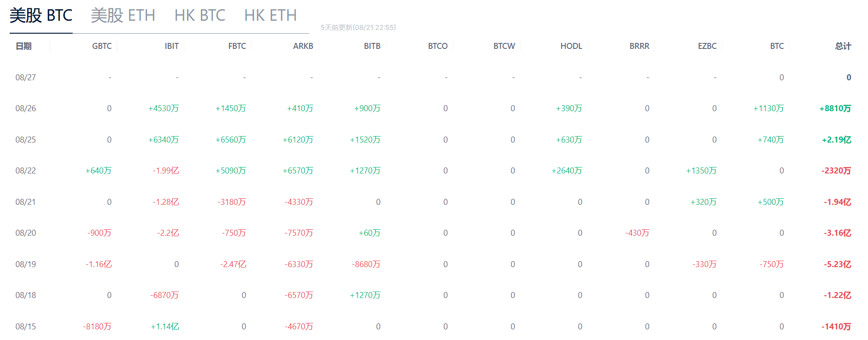Click the 总计 column header
The image size is (868, 340).
pyautogui.click(x=843, y=46)
